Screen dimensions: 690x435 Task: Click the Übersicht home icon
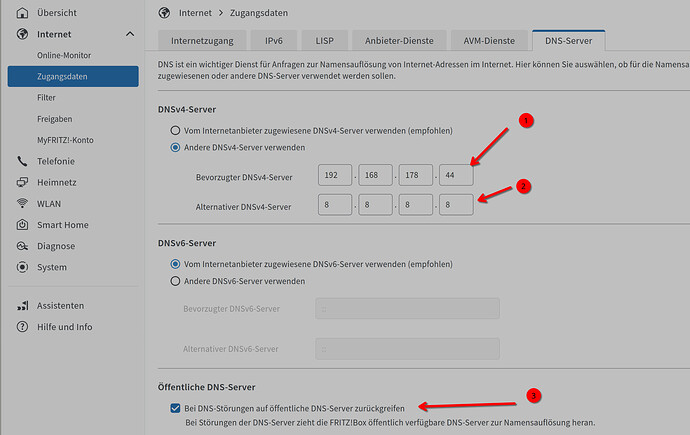tap(22, 13)
